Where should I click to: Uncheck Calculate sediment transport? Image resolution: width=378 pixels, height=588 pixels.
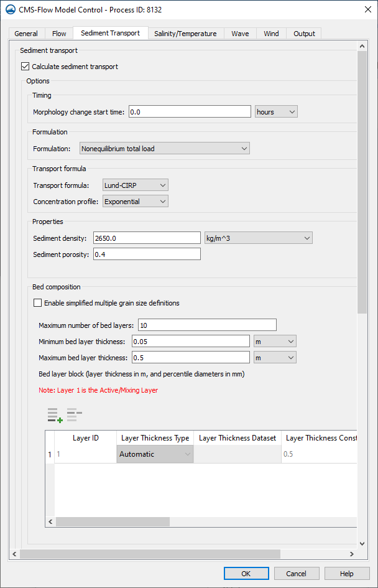point(25,67)
